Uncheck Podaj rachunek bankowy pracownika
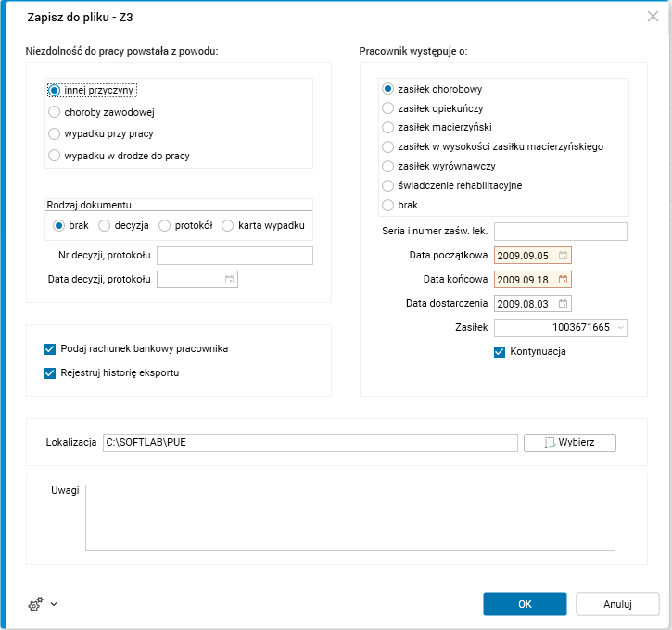Screen dimensions: 672x630 point(50,349)
